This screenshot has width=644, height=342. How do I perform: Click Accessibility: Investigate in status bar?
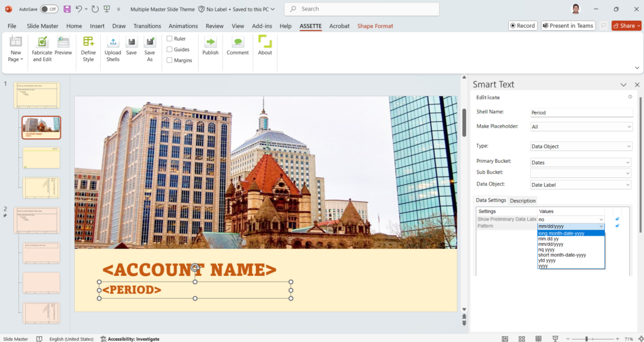click(x=130, y=339)
